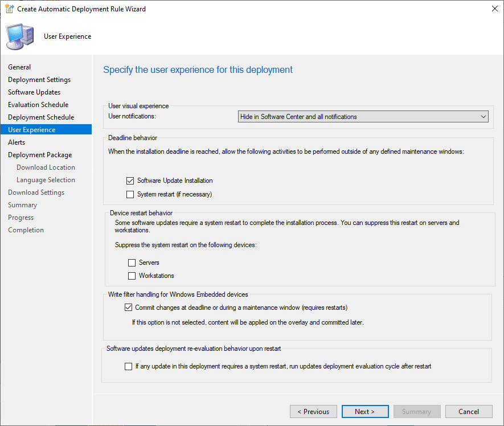Image resolution: width=504 pixels, height=426 pixels.
Task: Switch to Deployment Schedule step
Action: click(41, 117)
